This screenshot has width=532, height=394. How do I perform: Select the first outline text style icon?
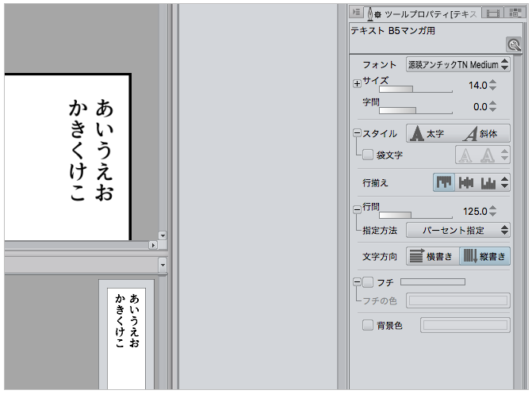point(465,155)
